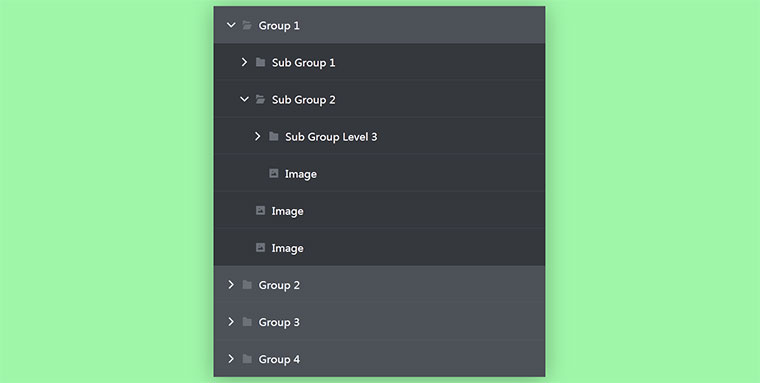Expand Group 4 via its chevron
Screen dimensions: 760x383
(231, 359)
